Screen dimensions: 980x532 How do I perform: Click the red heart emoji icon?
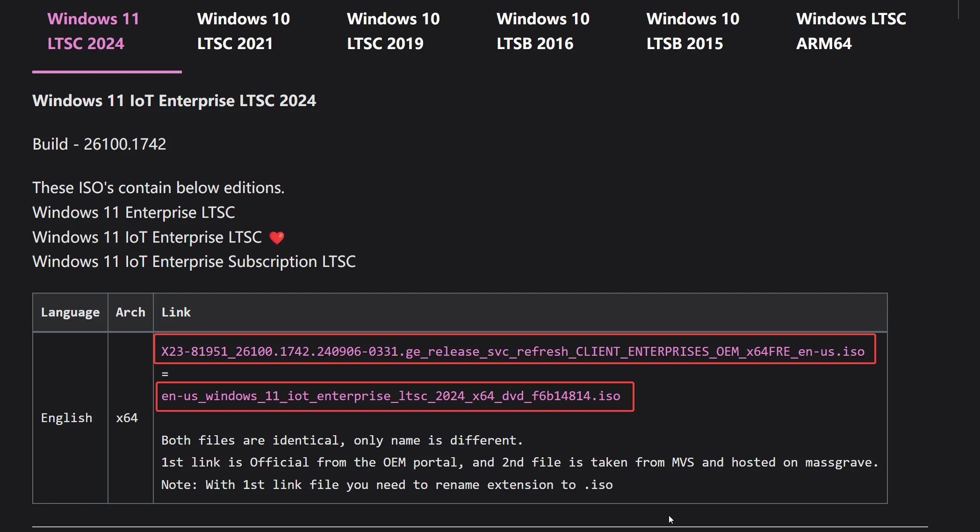click(277, 237)
